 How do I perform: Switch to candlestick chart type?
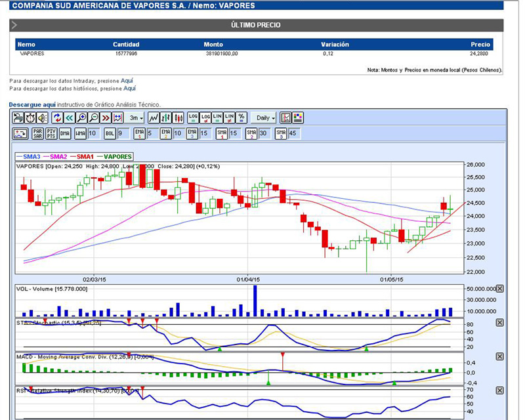click(177, 118)
